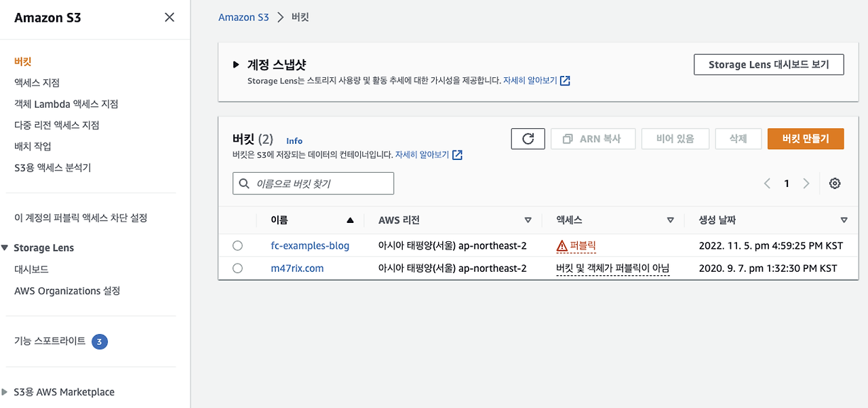Screen dimensions: 868x408
Task: Click the magnifier icon in the bucket search box
Action: [244, 184]
